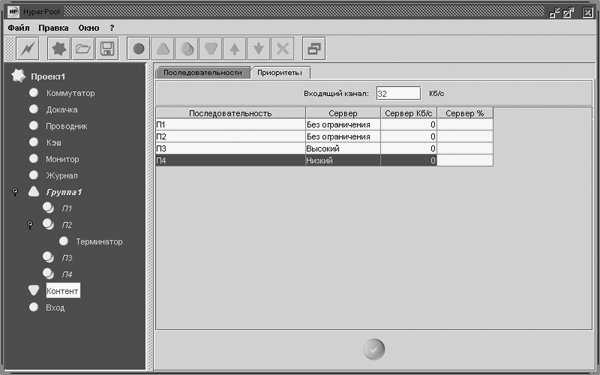Click the shield-shaped content toolbar icon
This screenshot has width=600, height=375.
coord(211,49)
